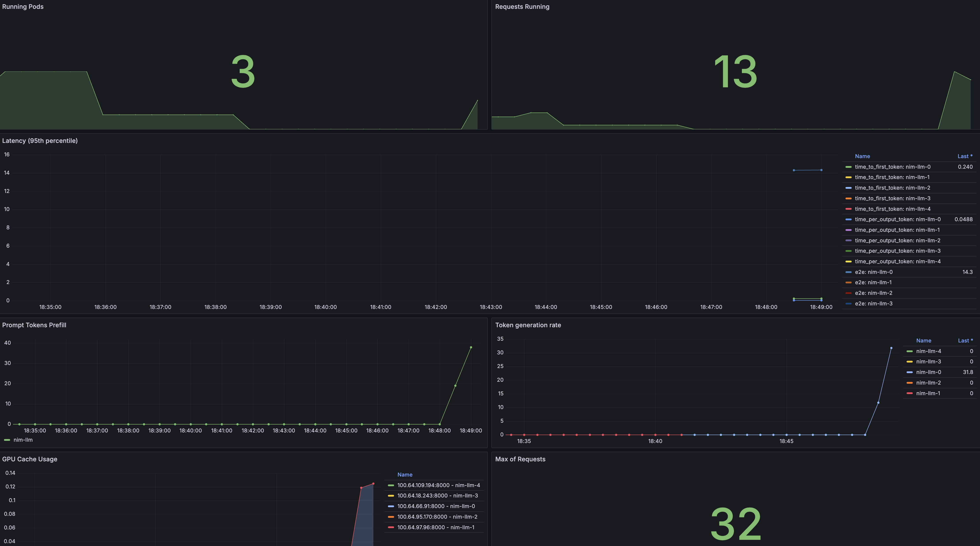This screenshot has width=980, height=546.
Task: Click the Max of Requests panel title
Action: (x=520, y=459)
